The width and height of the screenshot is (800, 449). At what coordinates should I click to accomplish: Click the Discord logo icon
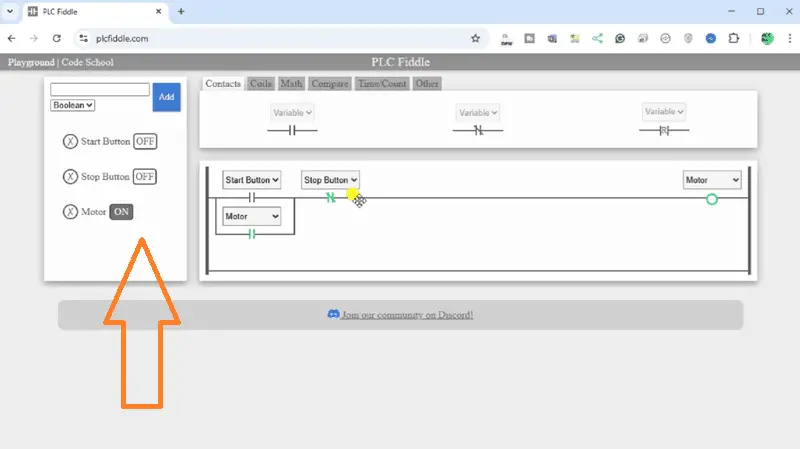coord(333,314)
